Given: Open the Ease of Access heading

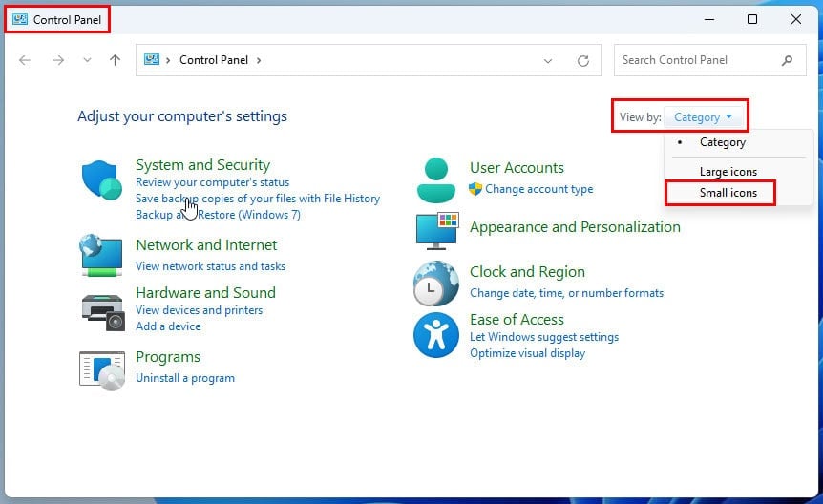Looking at the screenshot, I should (x=517, y=320).
